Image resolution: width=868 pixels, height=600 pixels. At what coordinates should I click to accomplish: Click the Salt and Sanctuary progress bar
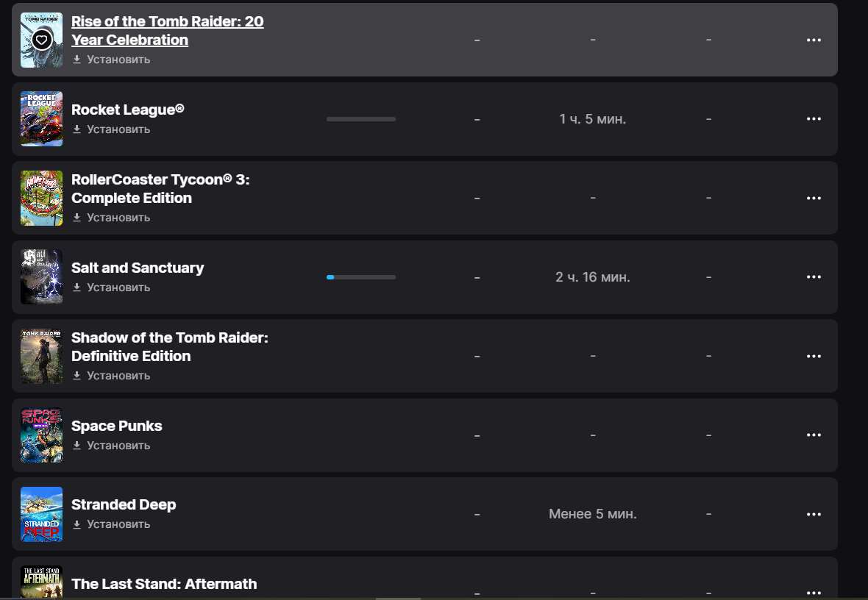(360, 277)
